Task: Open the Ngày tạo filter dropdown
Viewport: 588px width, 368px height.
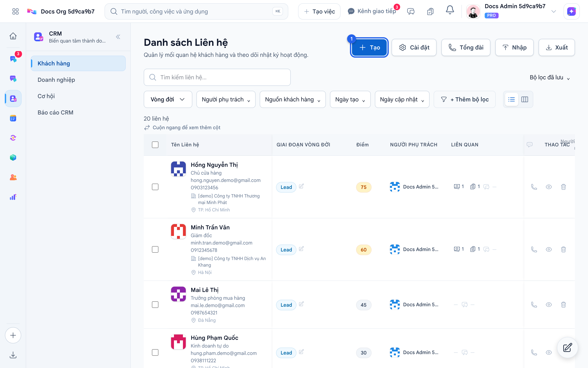Action: [350, 99]
